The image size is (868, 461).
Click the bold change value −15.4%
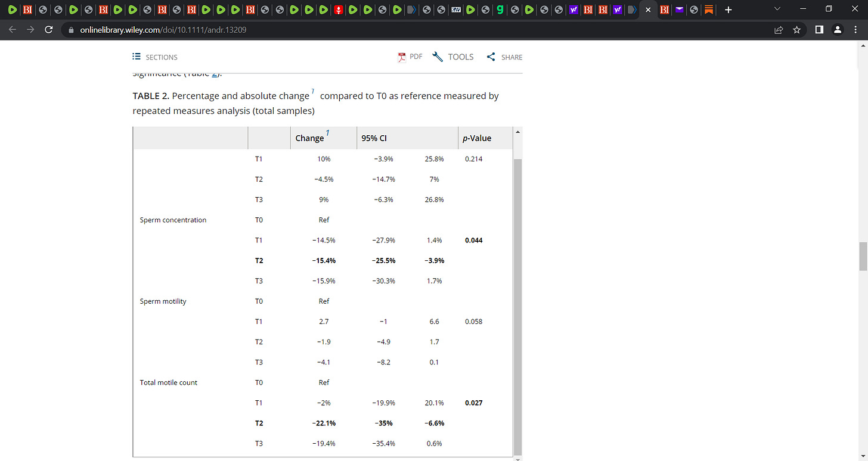click(324, 260)
